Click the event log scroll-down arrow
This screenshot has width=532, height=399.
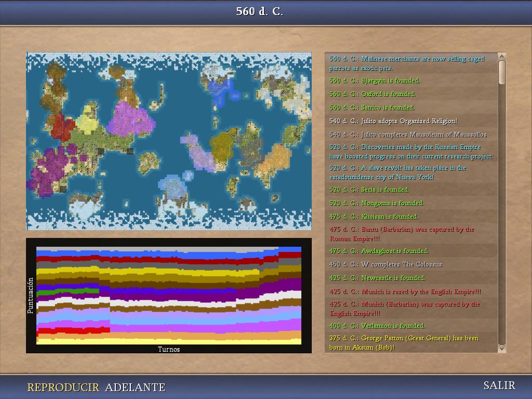pos(502,349)
